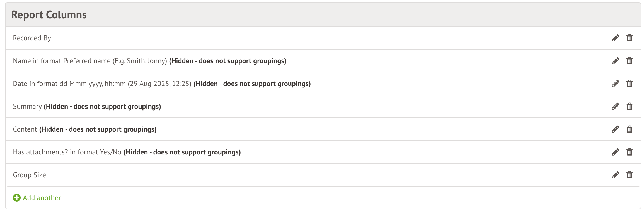Delete the Summary column
The height and width of the screenshot is (211, 644).
(x=630, y=106)
